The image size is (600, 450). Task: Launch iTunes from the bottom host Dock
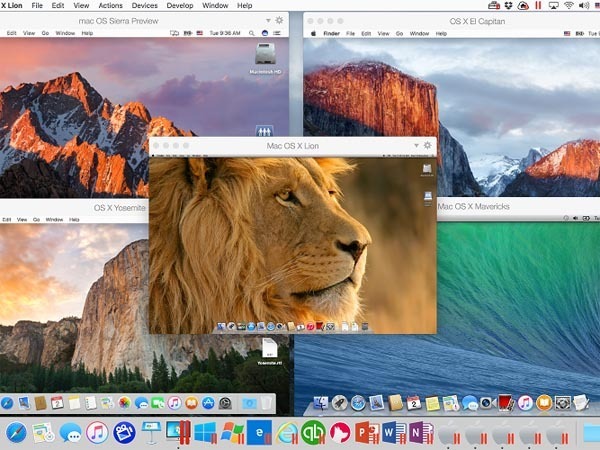click(97, 433)
